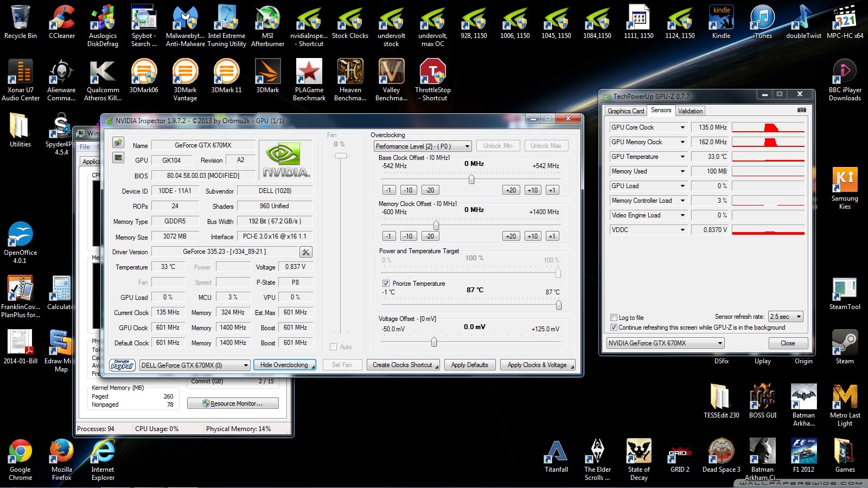Click Apply Clocks & Voltage button
This screenshot has width=868, height=488.
537,365
